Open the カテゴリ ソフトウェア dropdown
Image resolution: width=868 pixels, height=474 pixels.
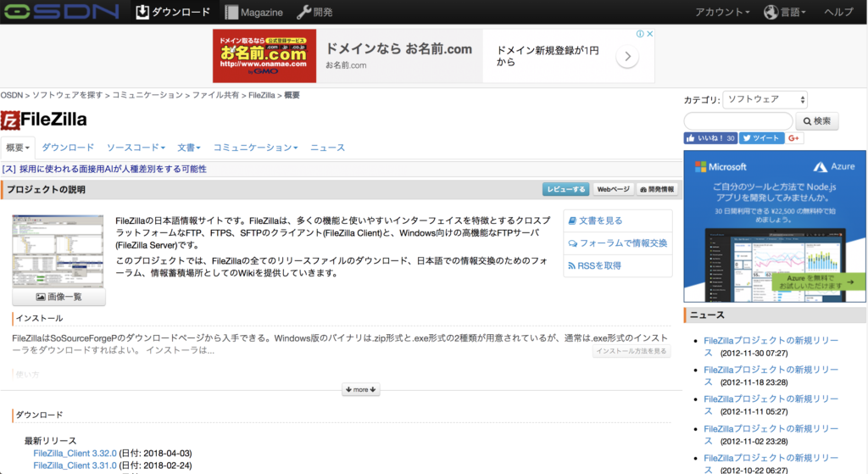point(765,100)
